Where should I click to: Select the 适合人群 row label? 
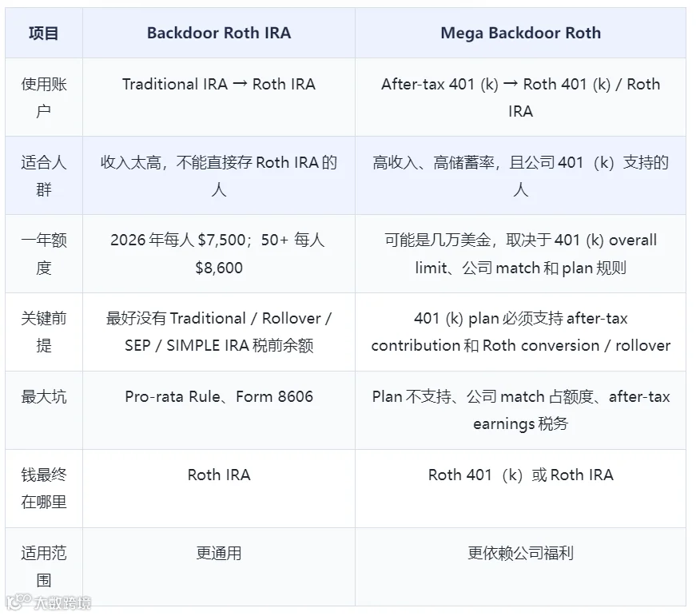[x=44, y=175]
